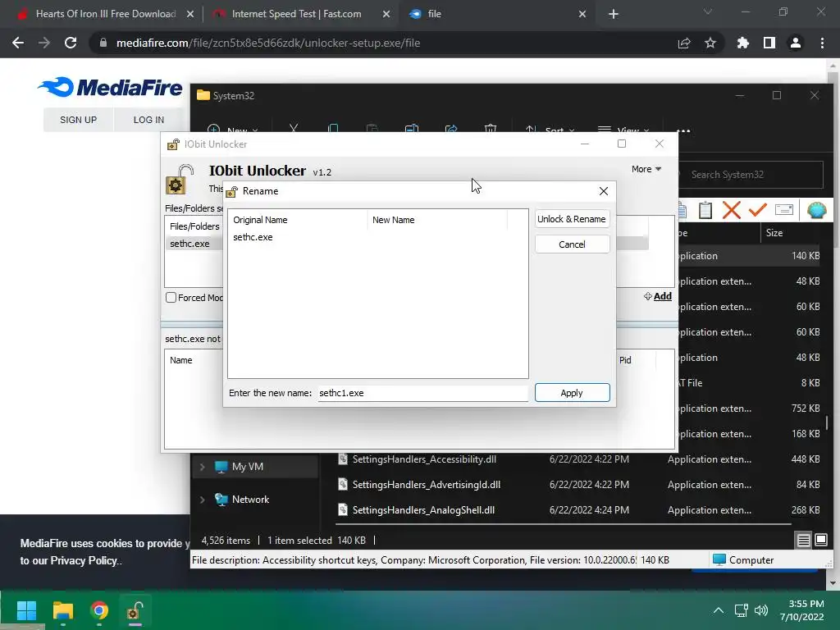The image size is (840, 630).
Task: Open the Sort dropdown in Explorer
Action: [x=550, y=130]
